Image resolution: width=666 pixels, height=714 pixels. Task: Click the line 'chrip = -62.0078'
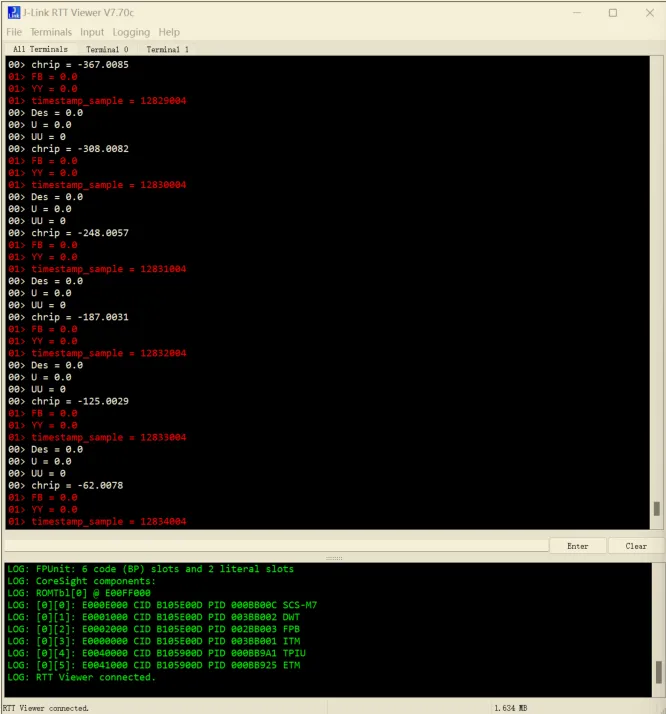coord(66,486)
